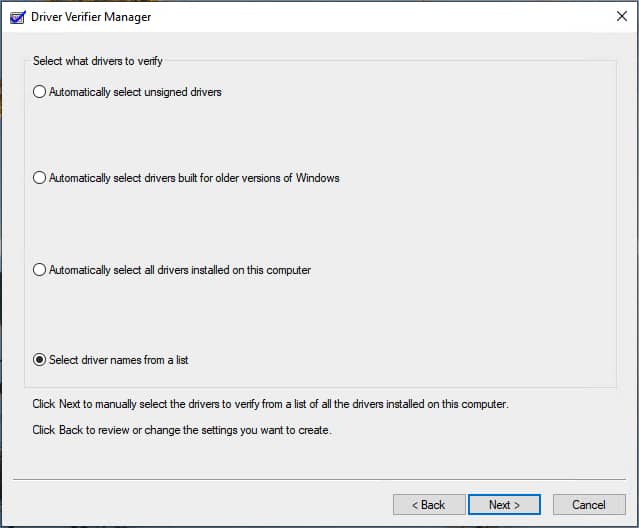Cancel the Driver Verifier wizard

tap(589, 505)
